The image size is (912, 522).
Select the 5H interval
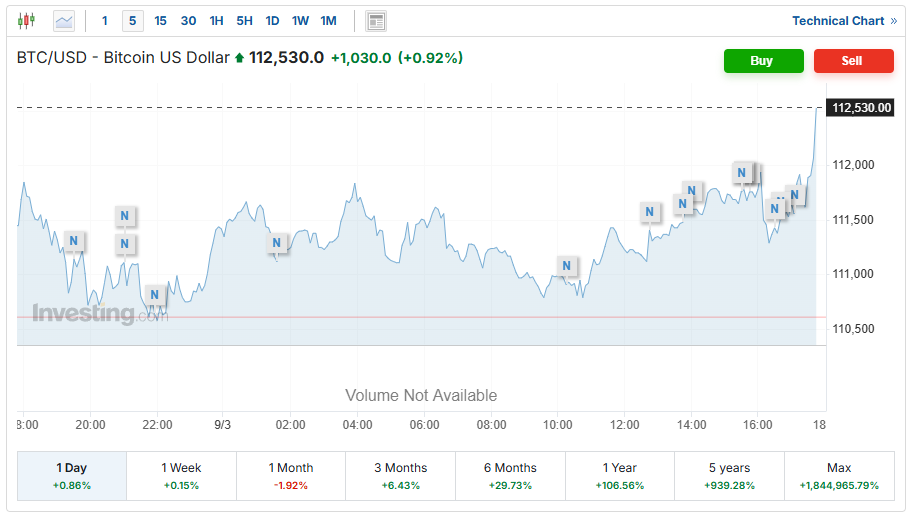pos(244,21)
